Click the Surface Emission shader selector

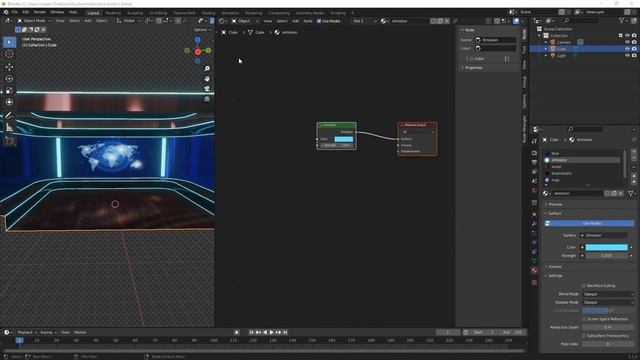[604, 235]
